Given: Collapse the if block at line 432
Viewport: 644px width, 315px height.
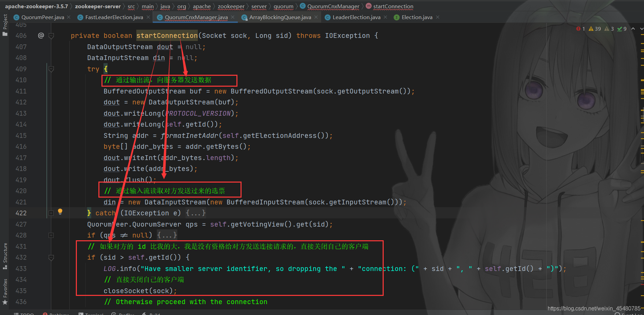Looking at the screenshot, I should (x=51, y=258).
